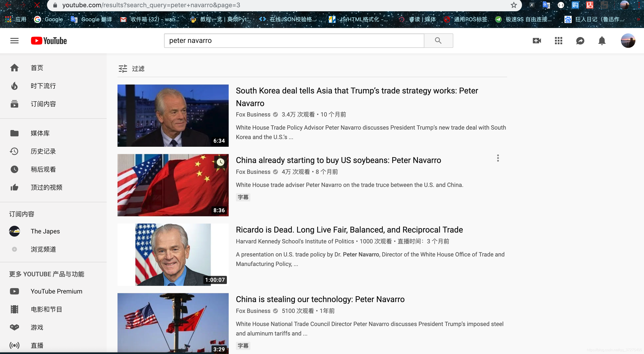Open the create video camera icon

click(537, 40)
